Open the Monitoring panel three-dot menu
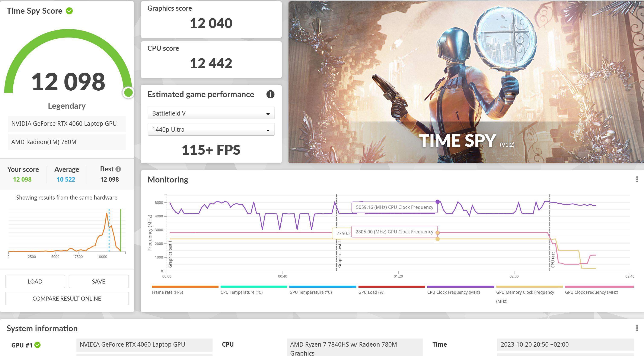644x356 pixels. (637, 179)
